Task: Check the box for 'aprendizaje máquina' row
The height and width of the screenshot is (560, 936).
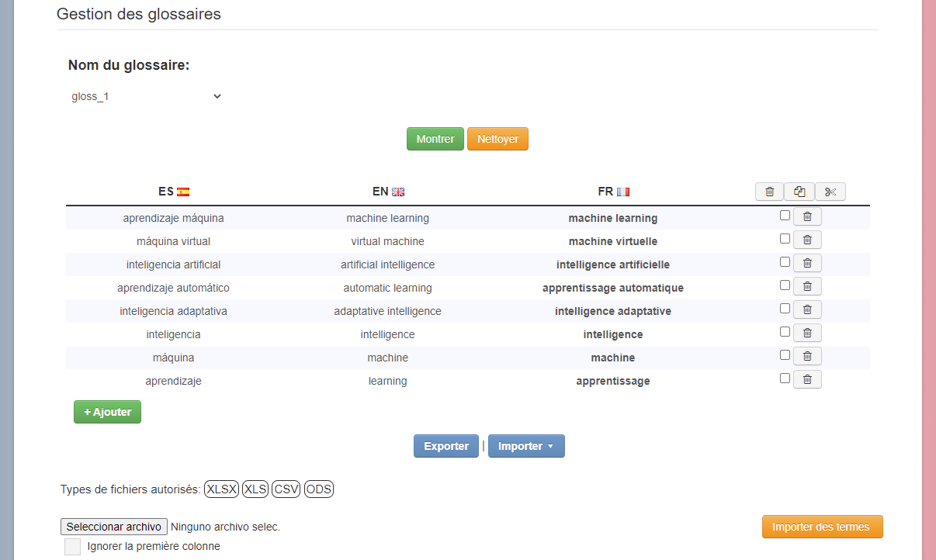Action: pyautogui.click(x=785, y=216)
